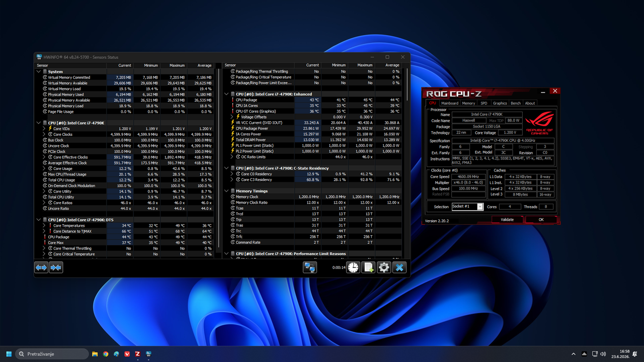Click the Core Speed value 4600.09 MHz
This screenshot has width=644, height=362.
468,176
